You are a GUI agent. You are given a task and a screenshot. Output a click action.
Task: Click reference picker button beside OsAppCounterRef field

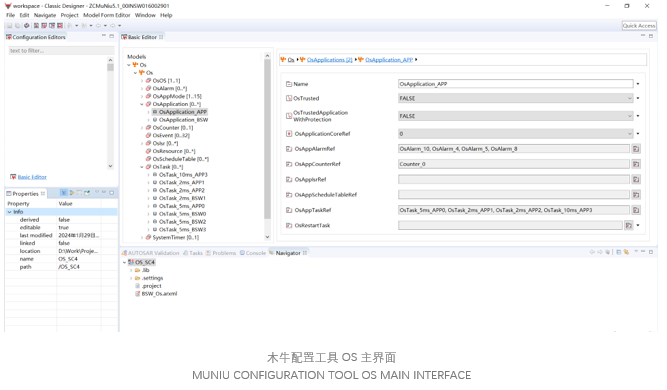tap(636, 164)
